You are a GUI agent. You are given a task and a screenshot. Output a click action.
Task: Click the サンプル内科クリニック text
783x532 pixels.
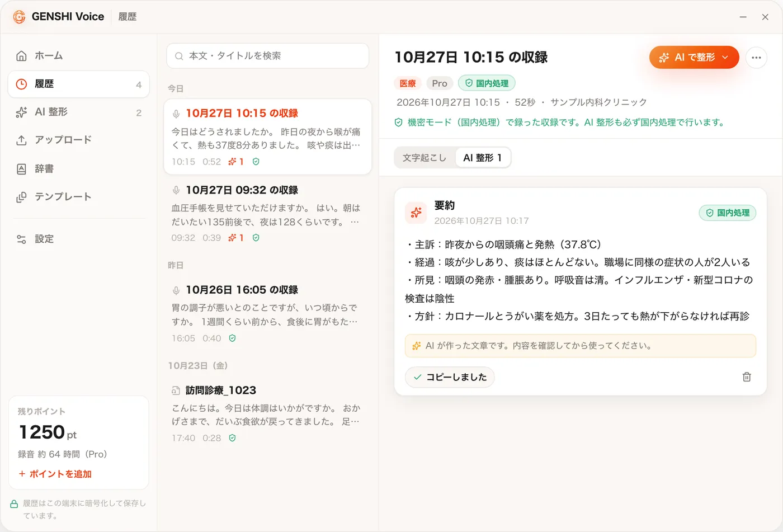[598, 102]
